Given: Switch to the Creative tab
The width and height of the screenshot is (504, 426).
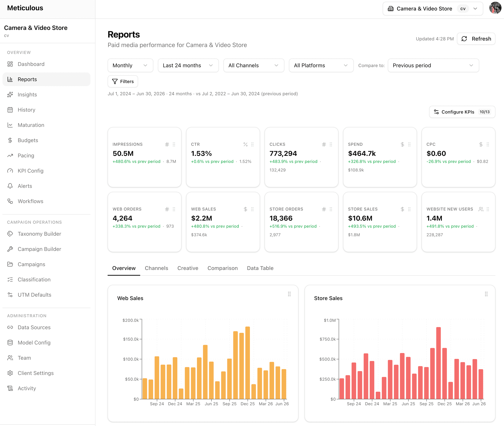Looking at the screenshot, I should [x=188, y=268].
